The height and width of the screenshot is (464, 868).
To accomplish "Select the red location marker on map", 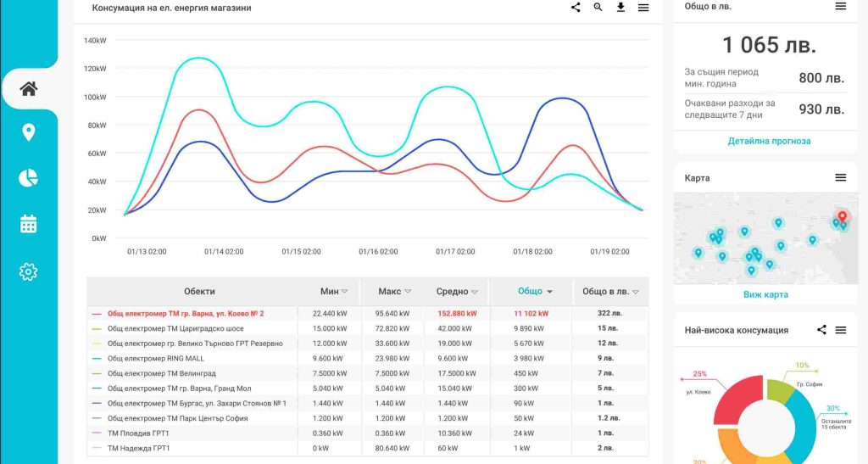I will tap(842, 217).
